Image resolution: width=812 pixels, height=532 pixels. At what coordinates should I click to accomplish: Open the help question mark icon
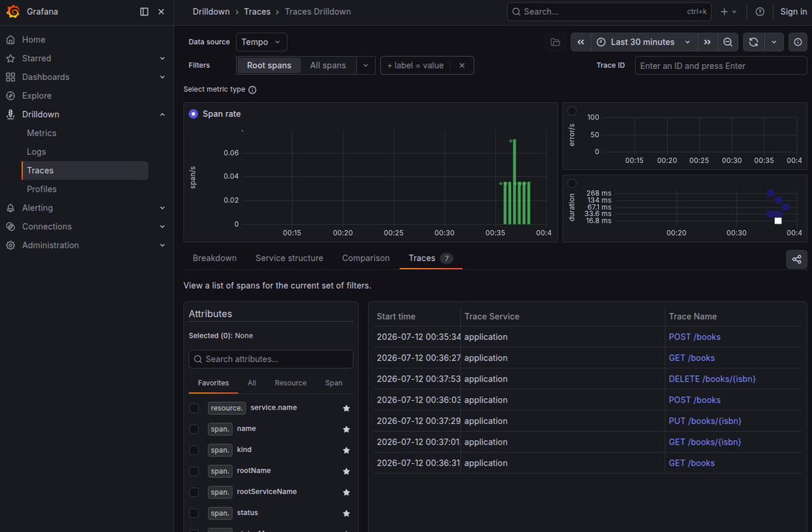coord(760,12)
